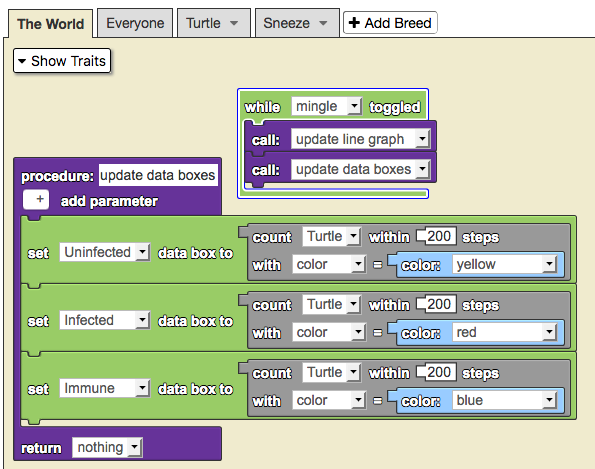This screenshot has height=469, width=595.
Task: Open the color trait dropdown in the Uninfected row
Action: [x=329, y=264]
